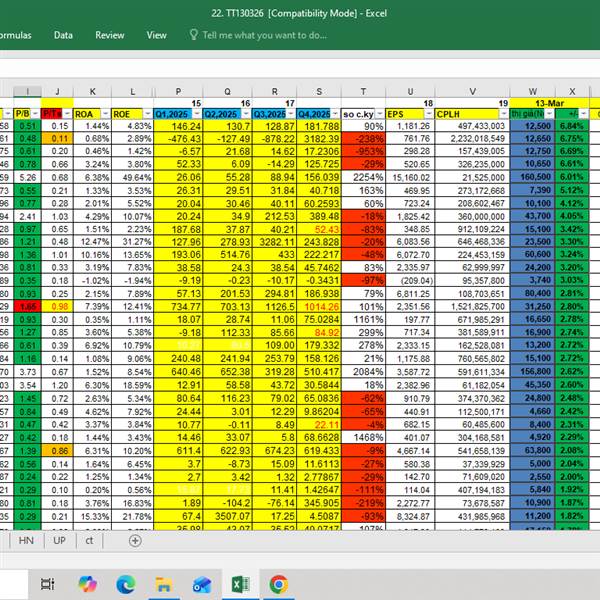Add a new sheet with the plus icon

pos(135,541)
